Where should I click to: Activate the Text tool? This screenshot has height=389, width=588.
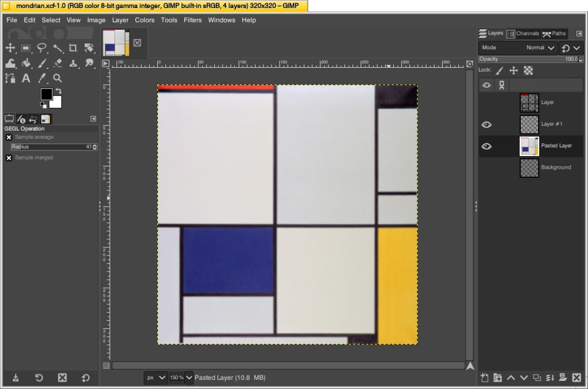click(x=25, y=79)
